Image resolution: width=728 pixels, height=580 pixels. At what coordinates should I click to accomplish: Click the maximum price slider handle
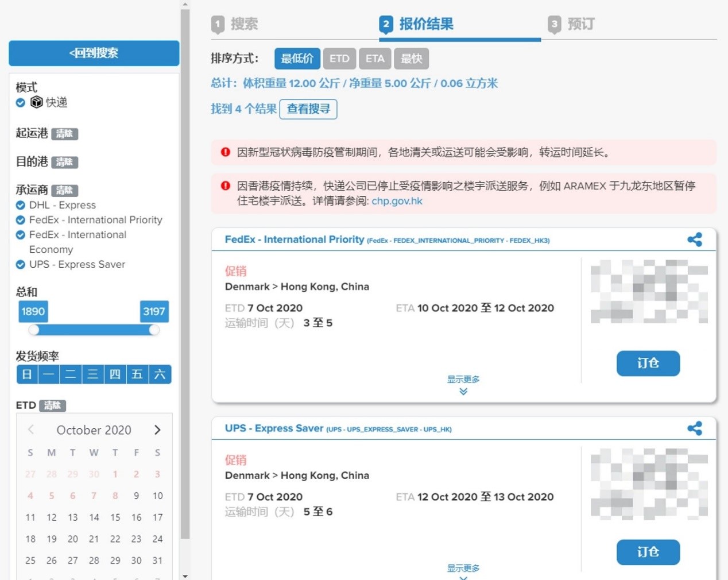click(154, 330)
